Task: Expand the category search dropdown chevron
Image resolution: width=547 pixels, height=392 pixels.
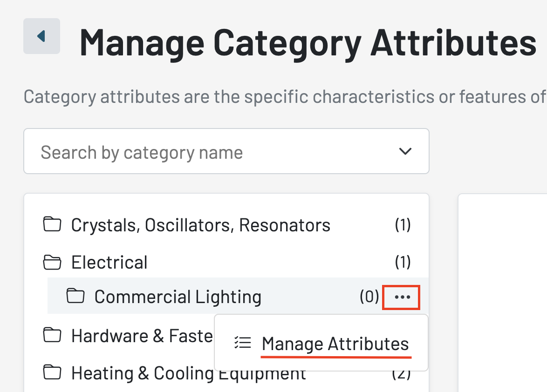Action: pyautogui.click(x=405, y=151)
